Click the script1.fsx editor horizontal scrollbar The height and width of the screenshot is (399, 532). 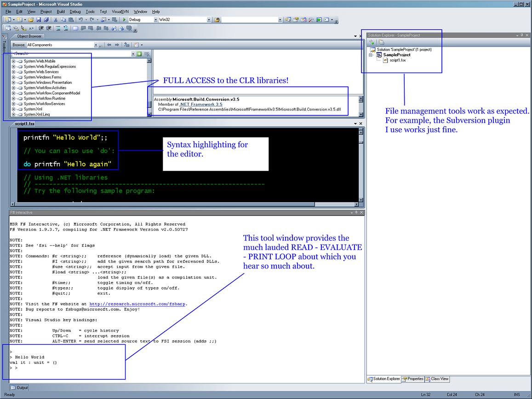click(x=184, y=205)
